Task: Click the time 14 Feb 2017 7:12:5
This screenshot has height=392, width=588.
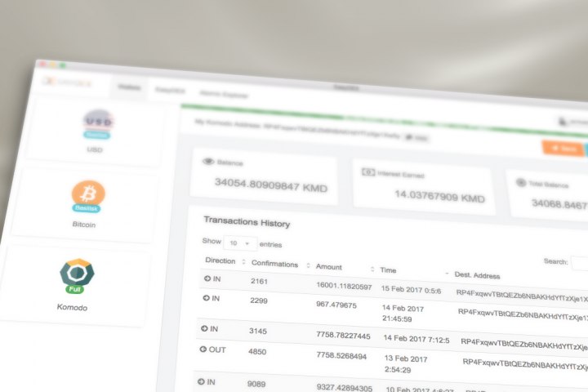Action: pos(416,339)
